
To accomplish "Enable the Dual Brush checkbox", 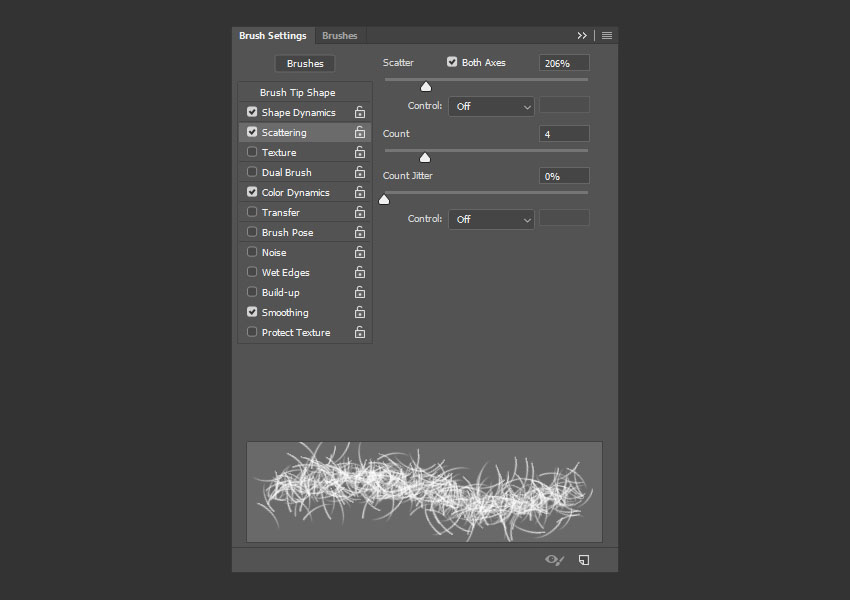I will point(252,172).
